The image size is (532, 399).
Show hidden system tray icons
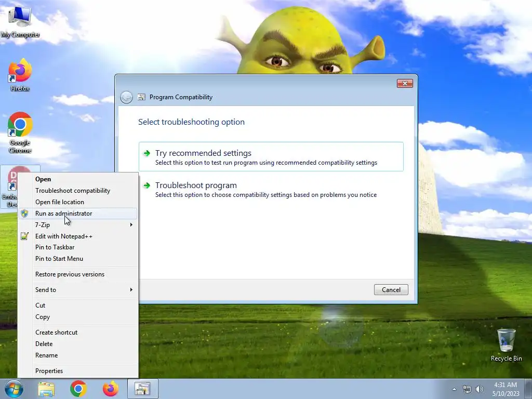click(x=454, y=389)
